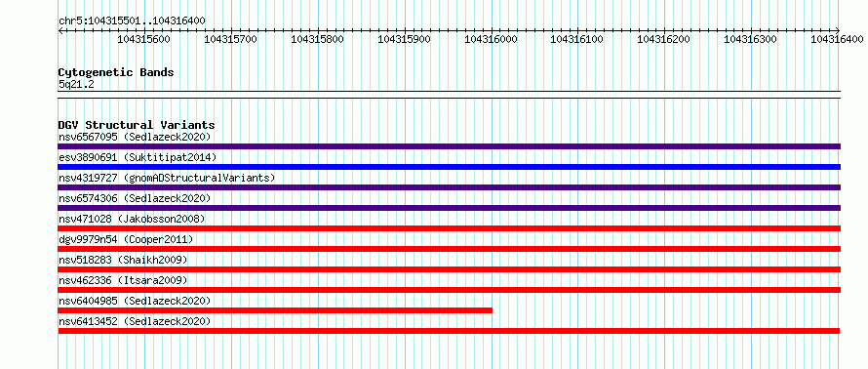
Task: Click ruler position label 104315900
Action: (x=404, y=39)
